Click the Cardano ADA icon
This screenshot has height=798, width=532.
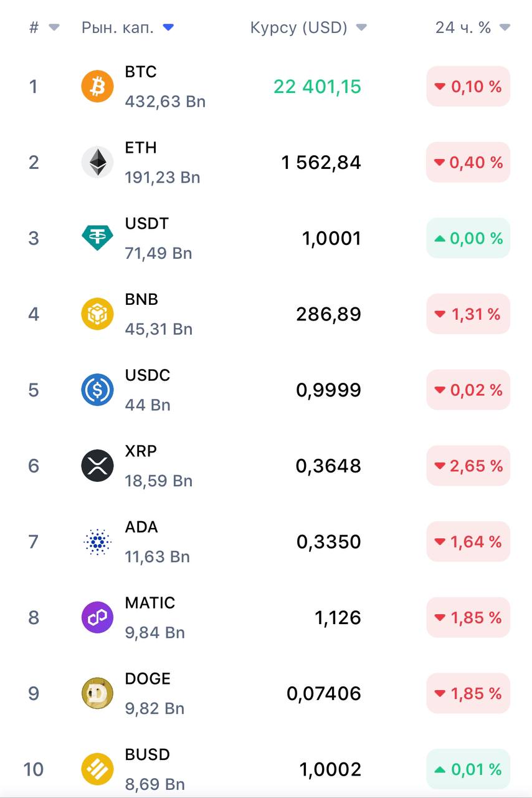(x=97, y=541)
